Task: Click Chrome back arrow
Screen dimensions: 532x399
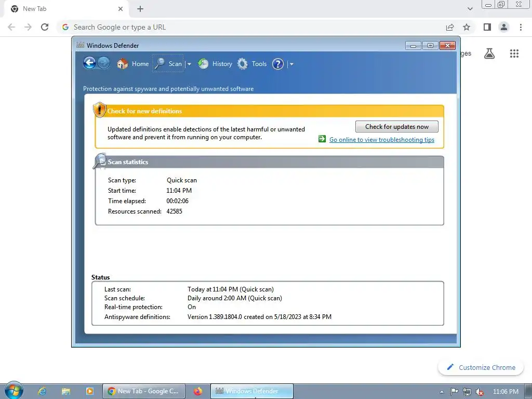Action: (11, 27)
